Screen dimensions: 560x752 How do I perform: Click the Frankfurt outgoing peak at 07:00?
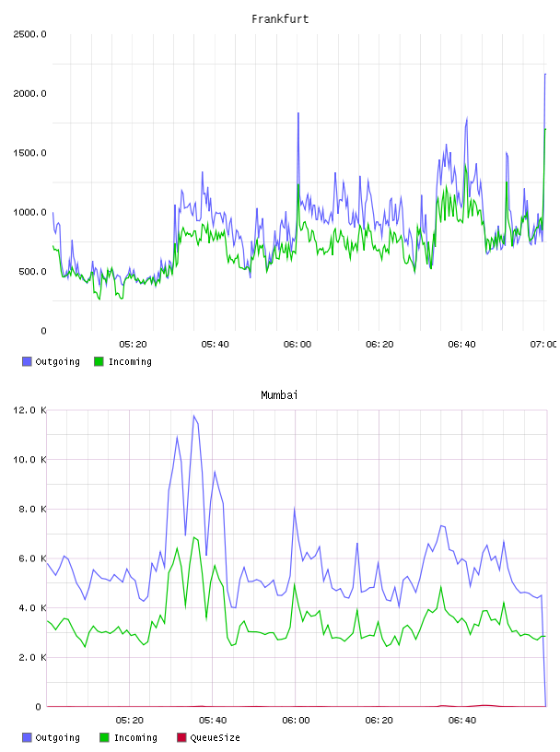[545, 75]
